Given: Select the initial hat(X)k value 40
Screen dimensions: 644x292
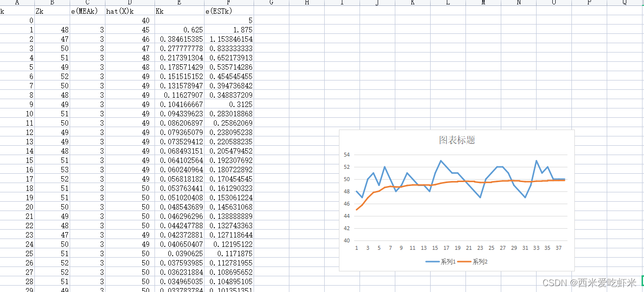Looking at the screenshot, I should pos(130,20).
